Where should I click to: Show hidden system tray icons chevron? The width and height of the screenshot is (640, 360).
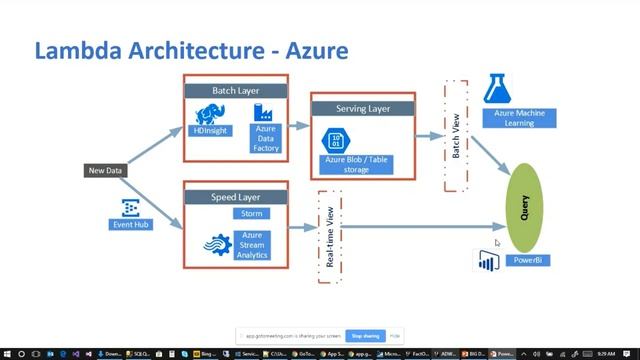tap(524, 354)
